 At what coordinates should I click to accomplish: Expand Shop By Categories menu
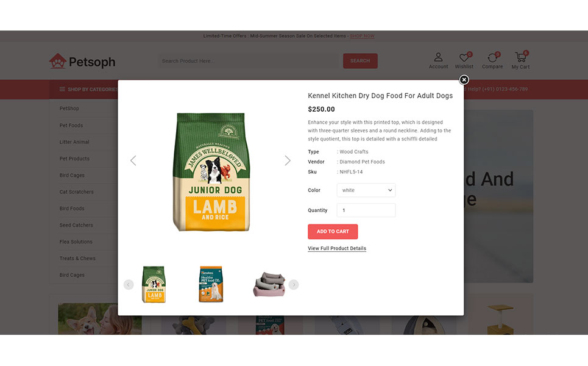(x=88, y=89)
